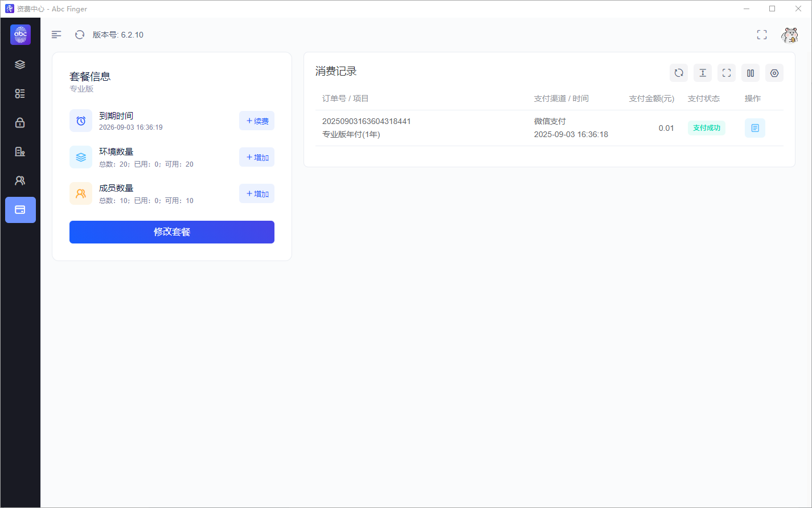Click the 支付金额(元) column header
The height and width of the screenshot is (508, 812).
(651, 98)
